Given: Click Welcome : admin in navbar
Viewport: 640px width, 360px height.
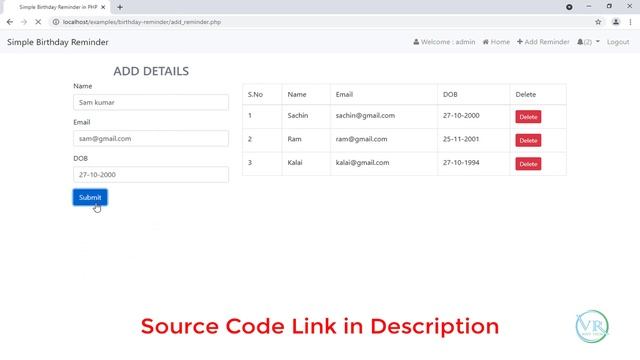Looking at the screenshot, I should pyautogui.click(x=444, y=42).
